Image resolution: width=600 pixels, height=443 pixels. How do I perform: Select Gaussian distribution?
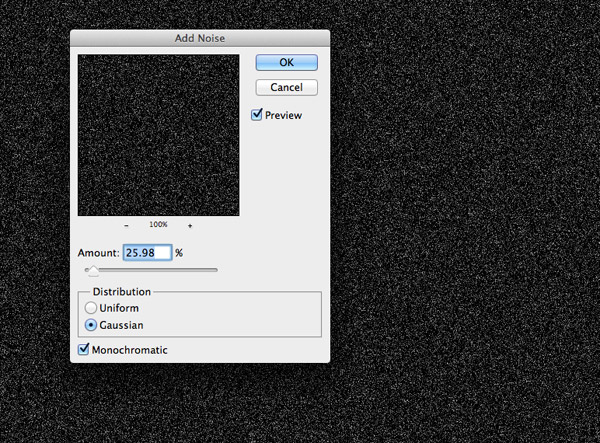coord(91,325)
